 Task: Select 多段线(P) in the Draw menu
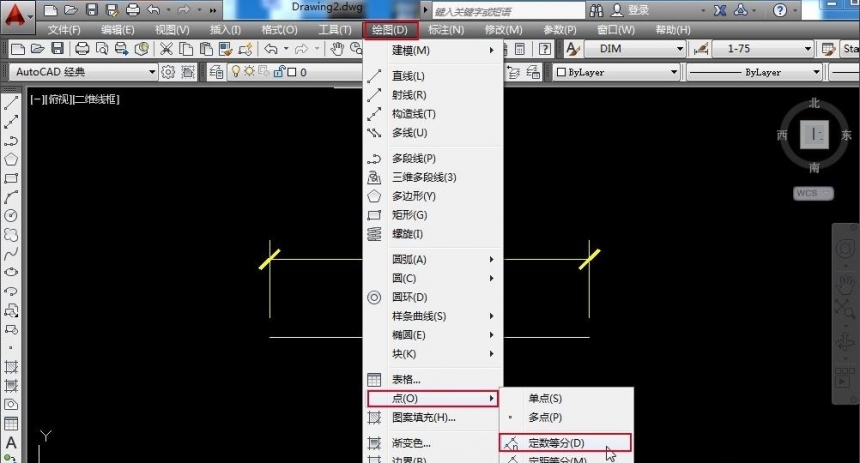[413, 158]
